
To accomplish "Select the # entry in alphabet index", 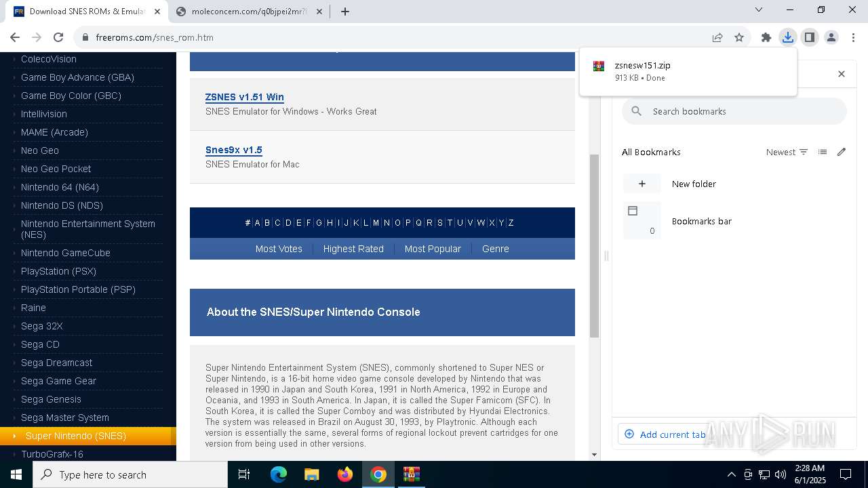I will click(248, 222).
